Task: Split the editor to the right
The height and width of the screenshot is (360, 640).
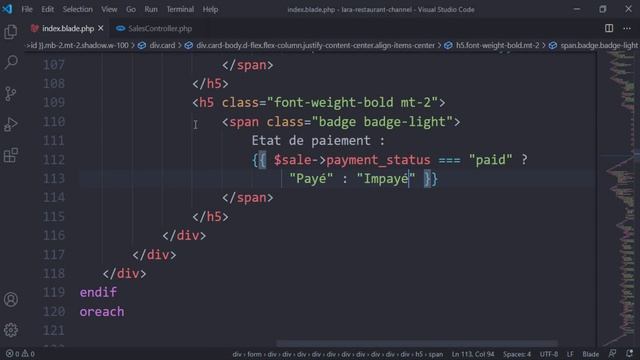Action: click(x=609, y=28)
